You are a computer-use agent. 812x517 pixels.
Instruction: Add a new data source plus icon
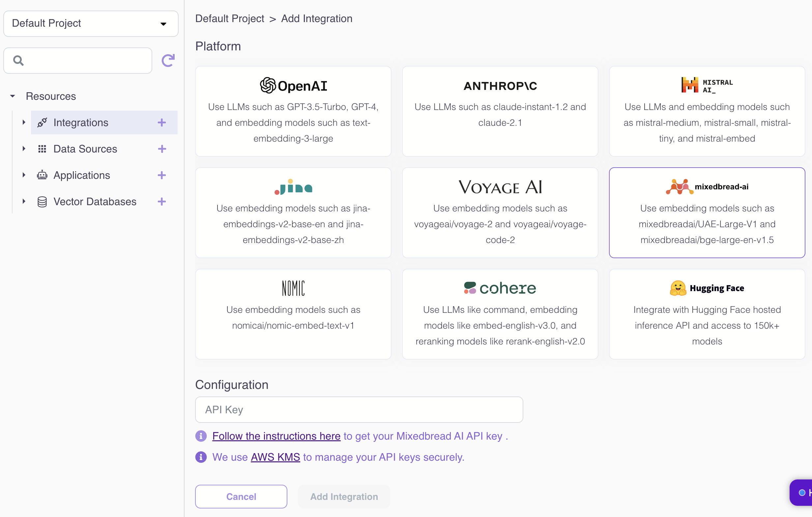coord(162,149)
